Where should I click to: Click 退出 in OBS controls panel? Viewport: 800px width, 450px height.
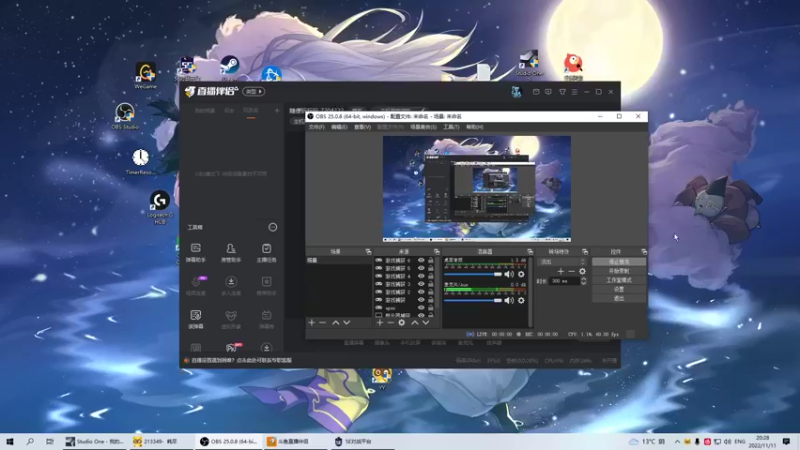pyautogui.click(x=619, y=298)
